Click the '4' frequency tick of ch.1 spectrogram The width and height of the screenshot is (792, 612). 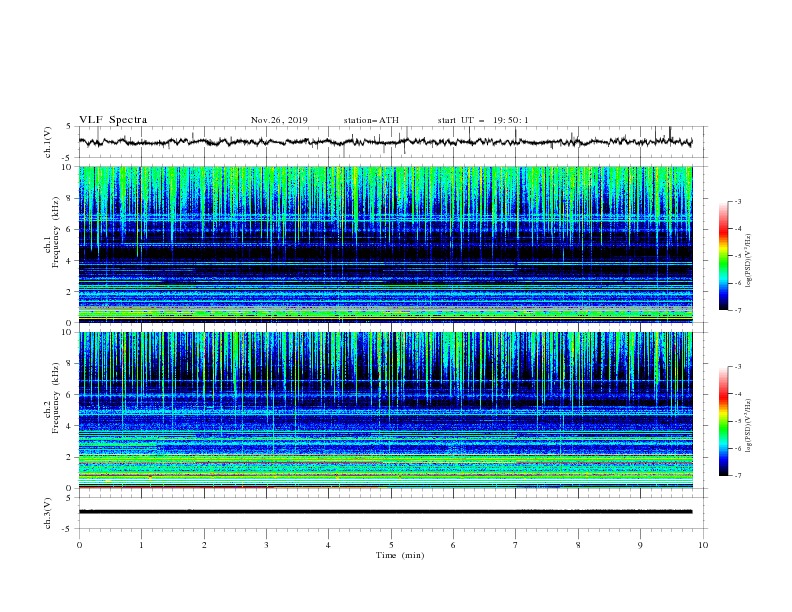click(70, 261)
